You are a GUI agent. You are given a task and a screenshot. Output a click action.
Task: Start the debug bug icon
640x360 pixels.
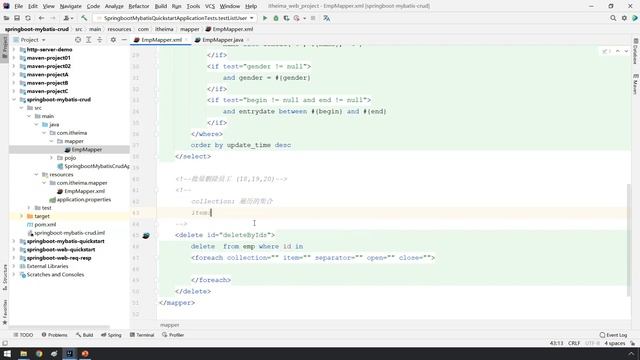tap(276, 18)
